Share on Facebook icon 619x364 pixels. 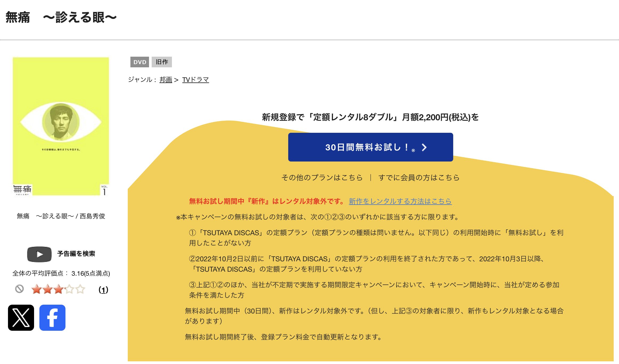pos(52,318)
